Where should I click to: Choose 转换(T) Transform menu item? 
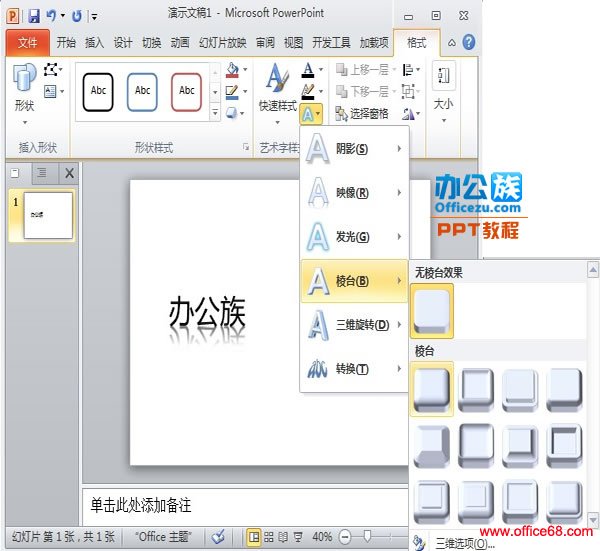(x=354, y=369)
